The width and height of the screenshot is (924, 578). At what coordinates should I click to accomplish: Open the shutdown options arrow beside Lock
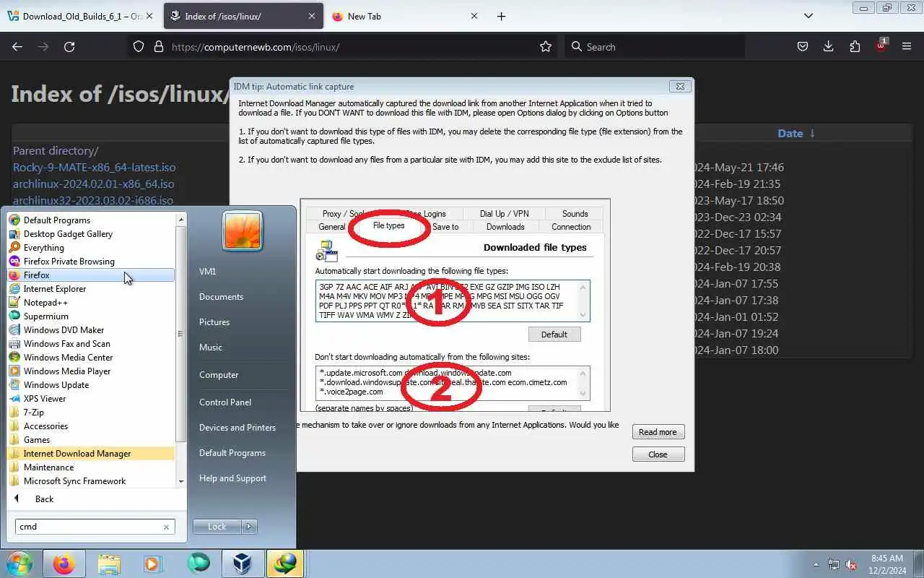[249, 527]
